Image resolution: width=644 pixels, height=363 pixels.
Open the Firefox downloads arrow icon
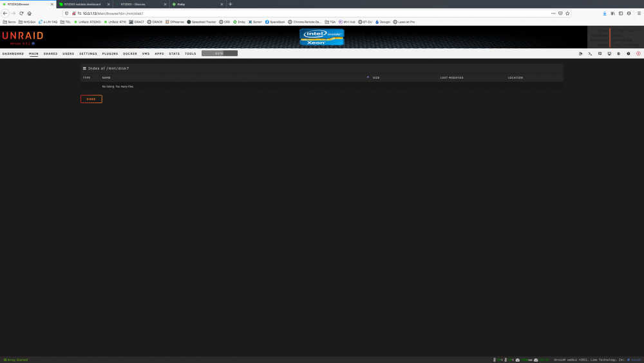605,13
